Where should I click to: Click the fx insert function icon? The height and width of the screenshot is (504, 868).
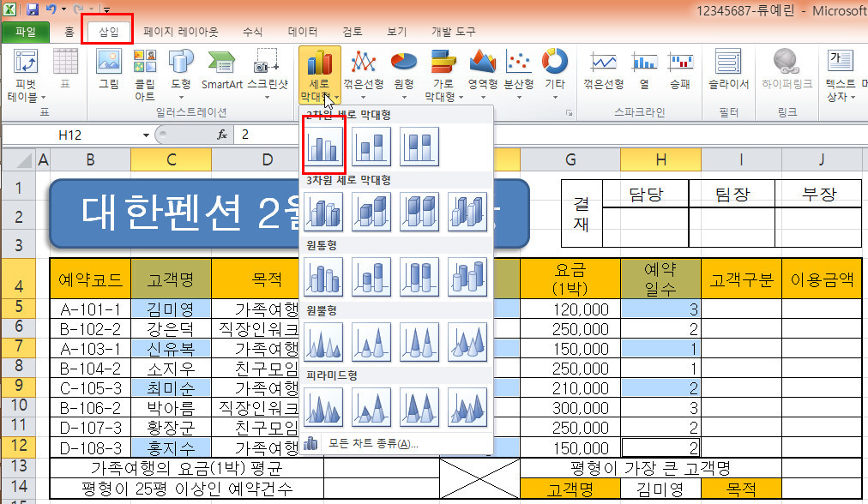(222, 135)
